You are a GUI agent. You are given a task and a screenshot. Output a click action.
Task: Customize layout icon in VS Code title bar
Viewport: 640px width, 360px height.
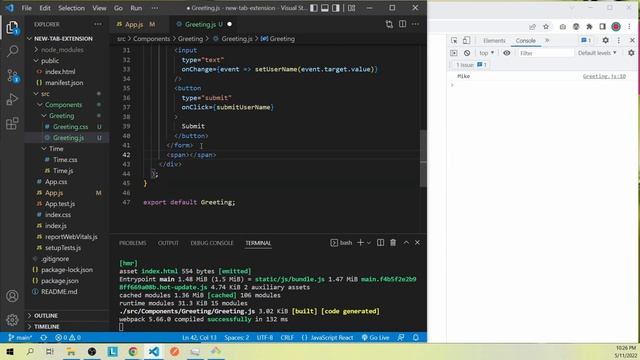(x=351, y=8)
